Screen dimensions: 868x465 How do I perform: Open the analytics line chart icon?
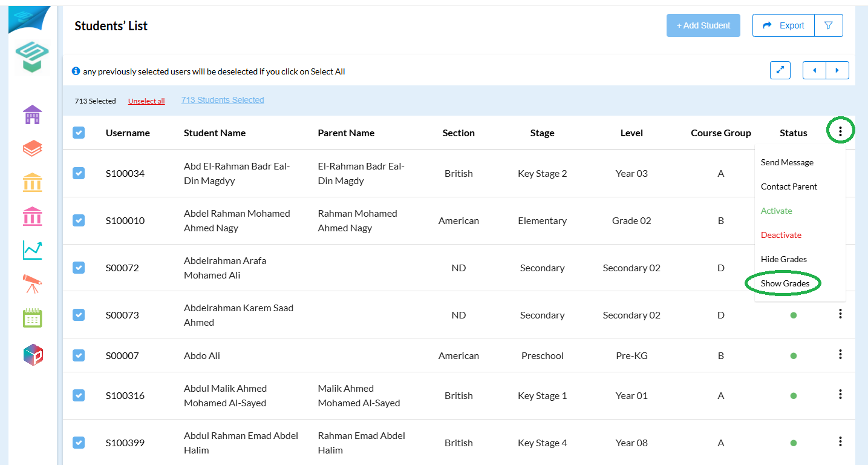(x=32, y=250)
